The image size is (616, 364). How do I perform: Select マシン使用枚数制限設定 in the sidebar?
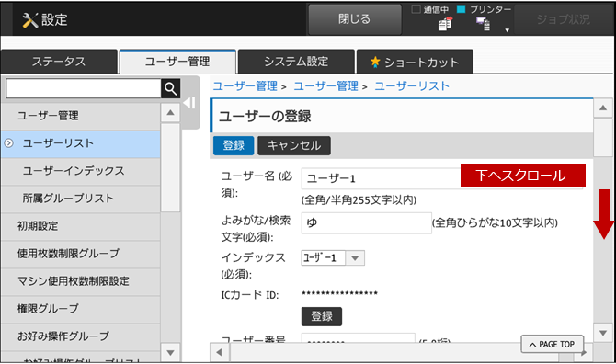coord(81,281)
